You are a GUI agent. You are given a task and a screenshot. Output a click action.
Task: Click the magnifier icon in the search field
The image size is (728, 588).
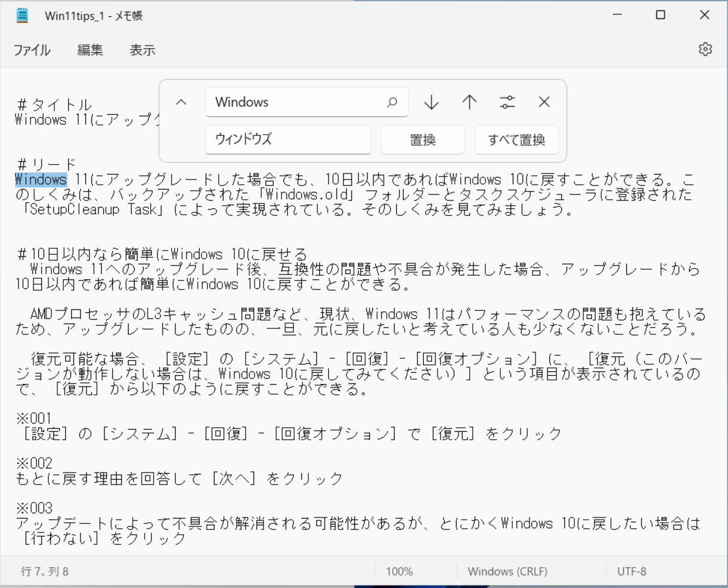[x=393, y=102]
